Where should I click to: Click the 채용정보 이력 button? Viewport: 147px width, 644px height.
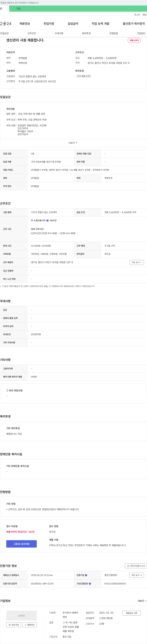131,613
